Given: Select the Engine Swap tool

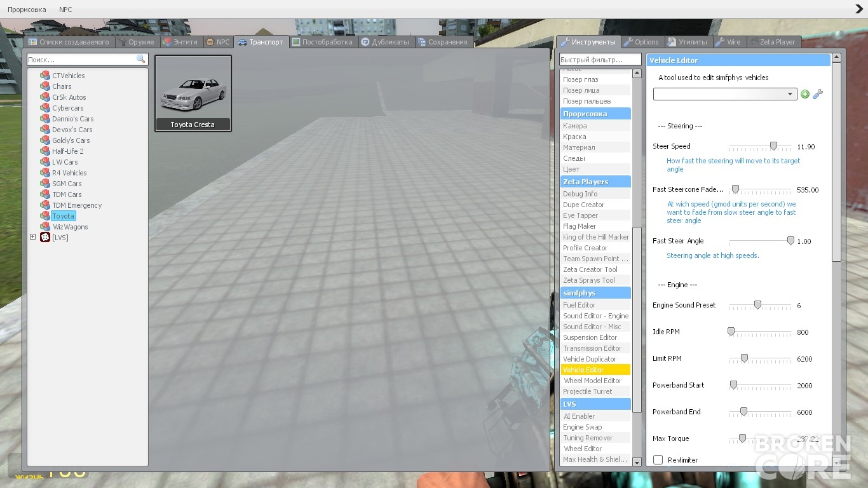Looking at the screenshot, I should point(595,427).
